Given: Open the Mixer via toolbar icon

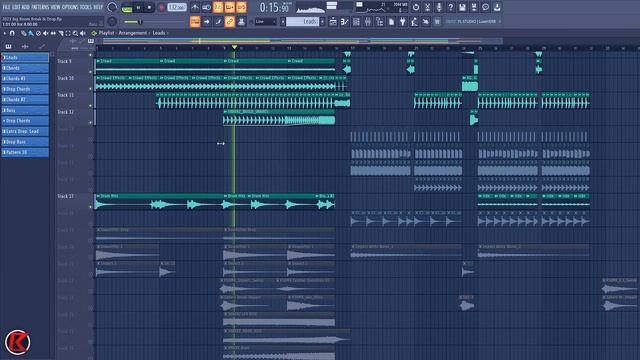Looking at the screenshot, I should [368, 22].
